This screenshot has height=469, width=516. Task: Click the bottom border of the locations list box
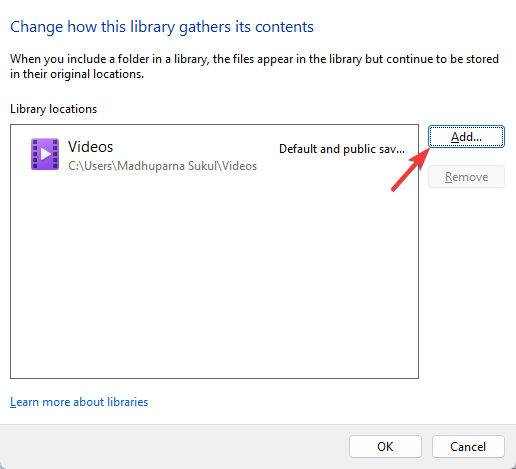coord(214,378)
